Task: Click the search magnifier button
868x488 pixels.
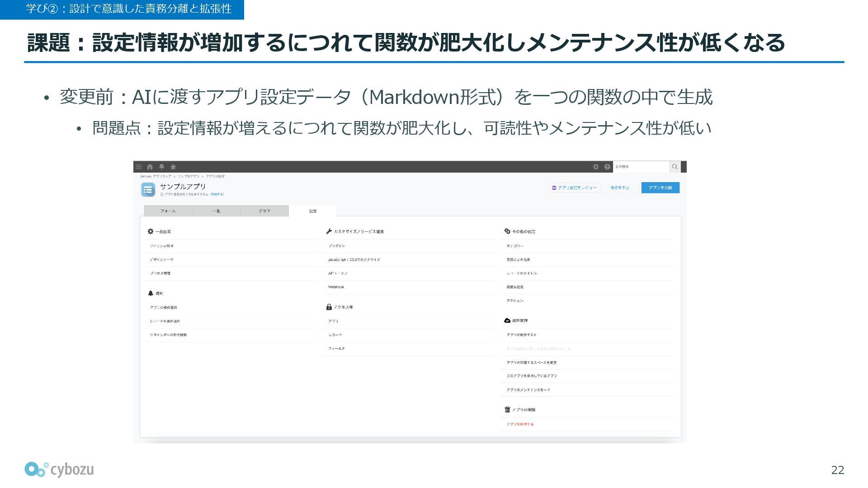Action: pos(675,167)
